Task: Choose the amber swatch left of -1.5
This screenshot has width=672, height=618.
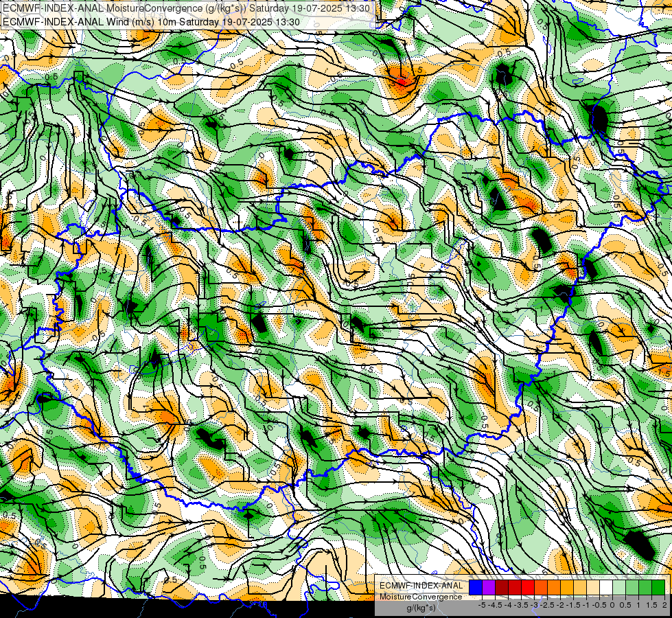Action: 567,588
